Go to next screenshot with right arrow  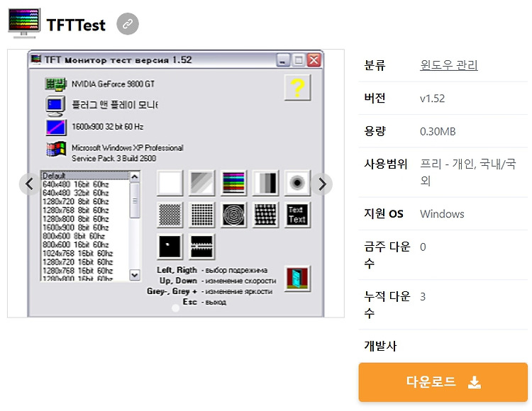point(322,184)
